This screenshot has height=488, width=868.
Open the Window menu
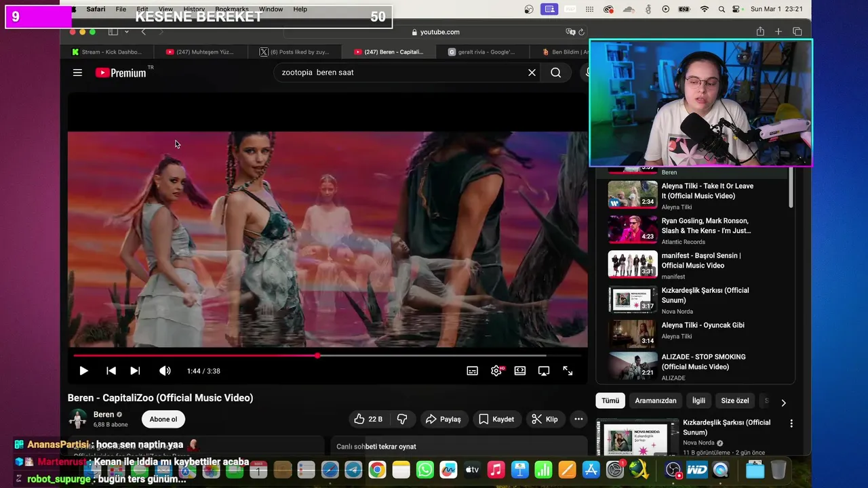[x=271, y=9]
